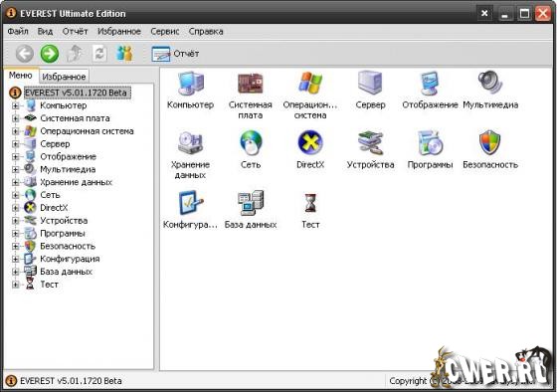The width and height of the screenshot is (557, 392).
Task: Open the Безопасность shield icon
Action: 489,143
